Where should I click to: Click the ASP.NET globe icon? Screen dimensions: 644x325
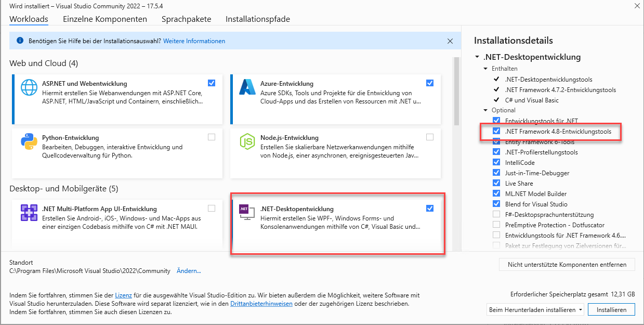coord(29,87)
